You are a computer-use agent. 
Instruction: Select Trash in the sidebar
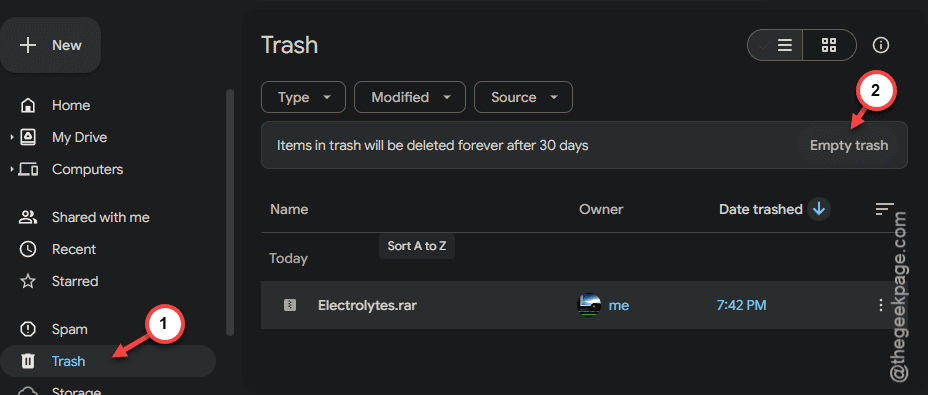pos(108,361)
